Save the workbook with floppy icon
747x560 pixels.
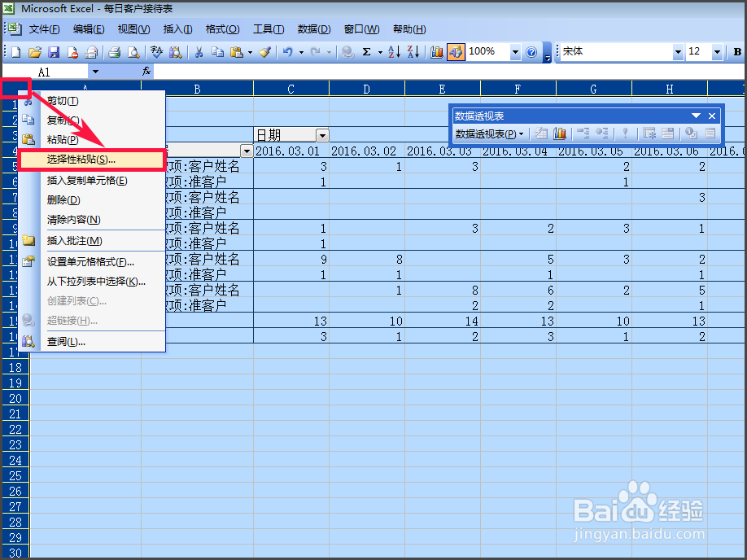(x=54, y=52)
